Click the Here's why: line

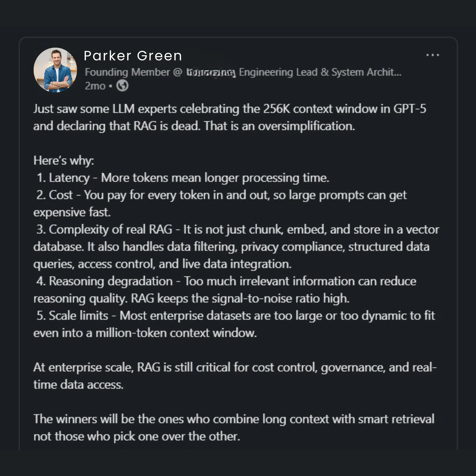(x=64, y=161)
